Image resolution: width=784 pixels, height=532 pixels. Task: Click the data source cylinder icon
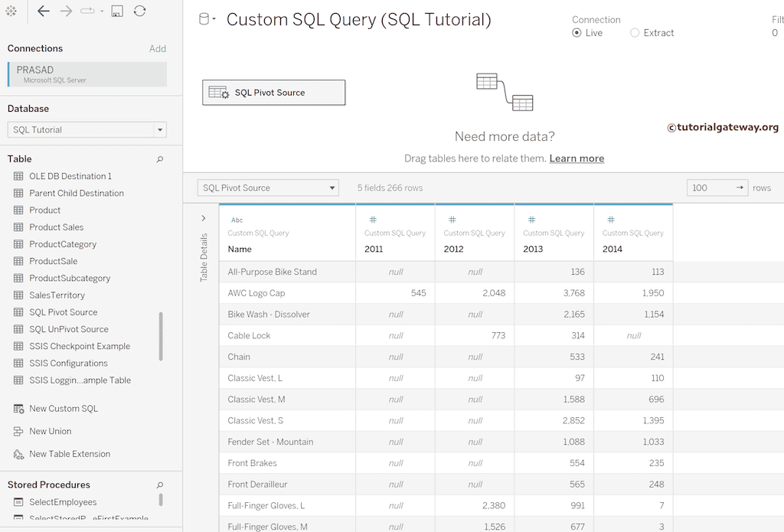(204, 20)
